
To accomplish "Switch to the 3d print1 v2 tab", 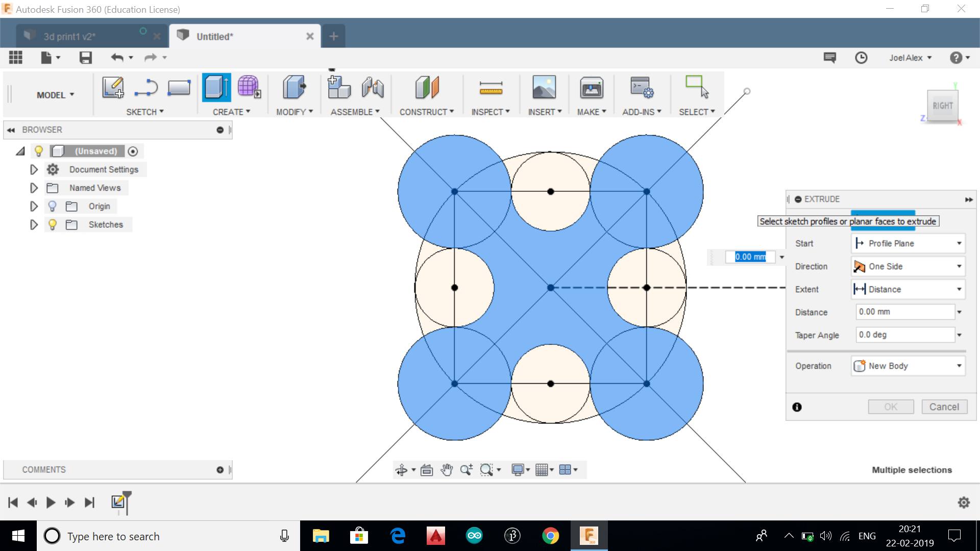I will tap(70, 36).
